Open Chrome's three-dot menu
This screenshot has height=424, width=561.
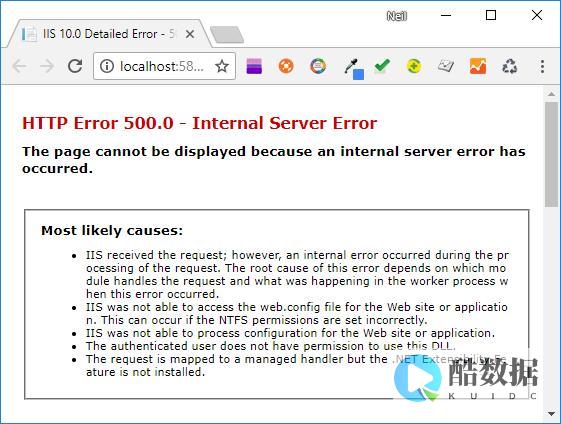point(542,67)
